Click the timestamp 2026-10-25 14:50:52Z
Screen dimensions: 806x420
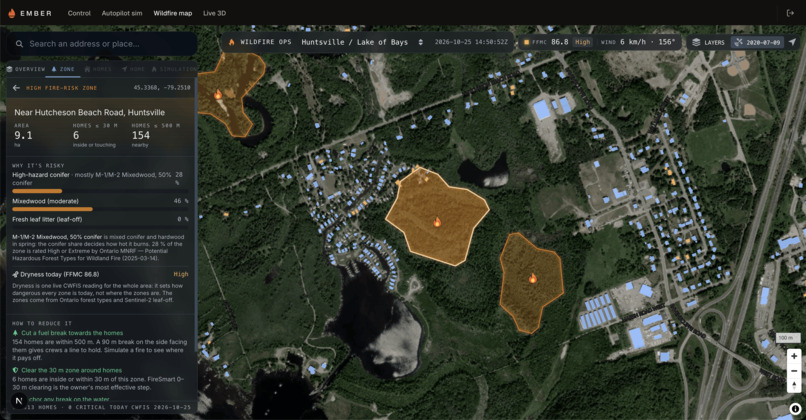471,42
